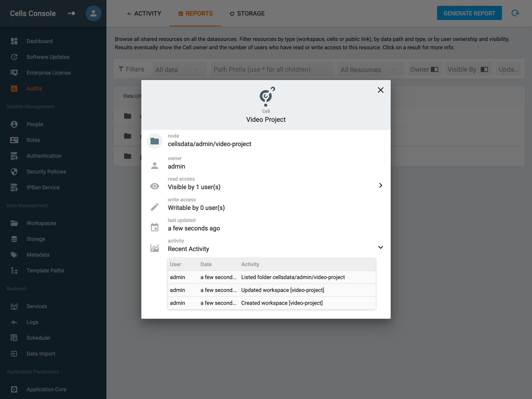Click the Path Prefix input field
Image resolution: width=532 pixels, height=399 pixels.
tap(272, 69)
